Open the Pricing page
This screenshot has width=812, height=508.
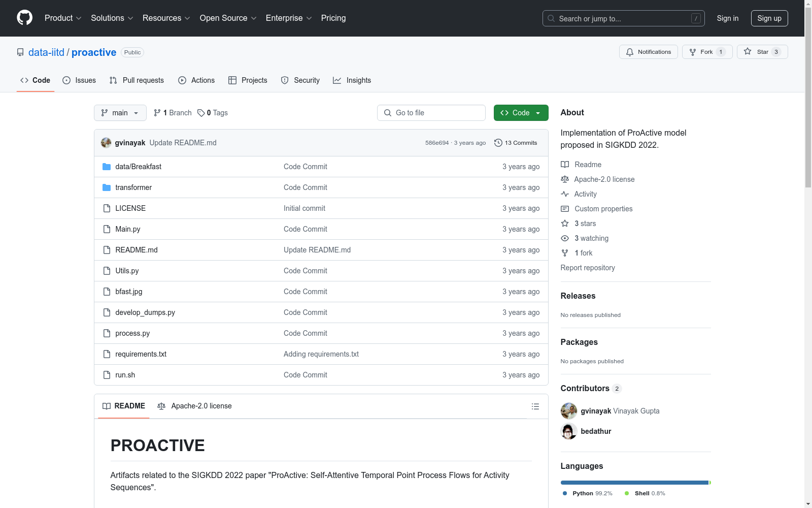tap(333, 18)
